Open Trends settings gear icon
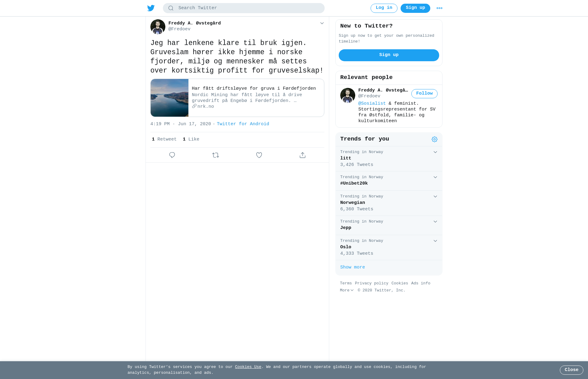This screenshot has height=379, width=588. 435,139
